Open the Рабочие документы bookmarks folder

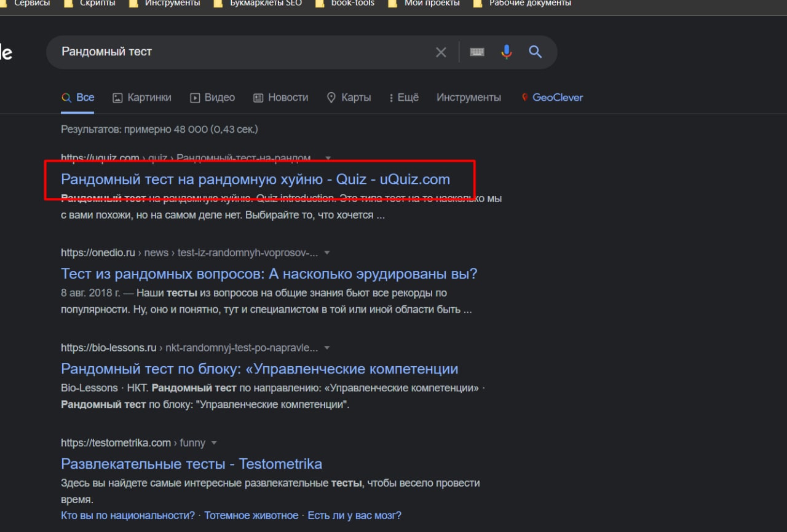pyautogui.click(x=522, y=3)
